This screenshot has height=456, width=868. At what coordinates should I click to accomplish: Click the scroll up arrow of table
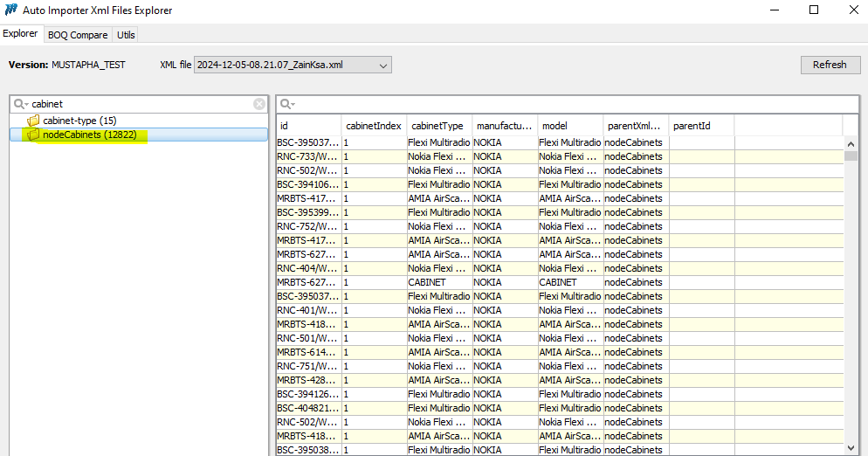[x=851, y=143]
